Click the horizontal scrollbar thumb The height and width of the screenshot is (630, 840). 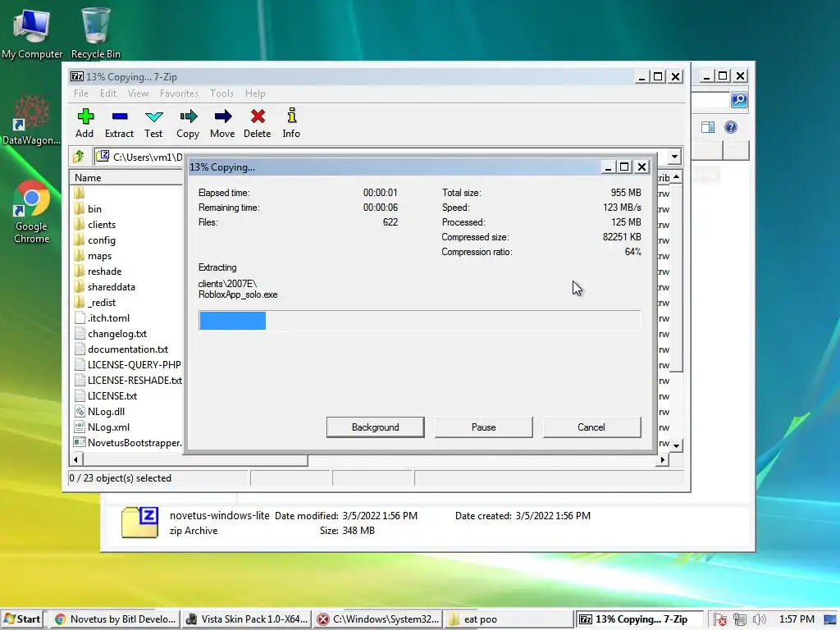195,459
